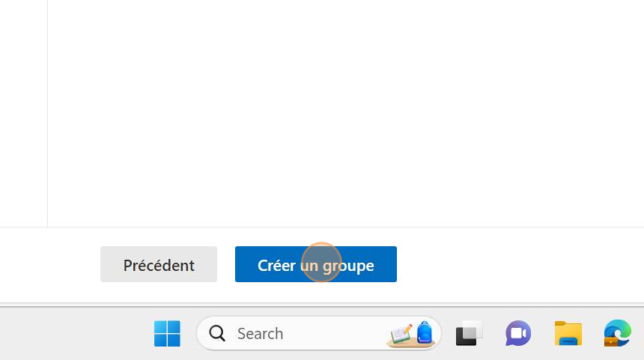644x360 pixels.
Task: Go back with the Précédent button
Action: 159,264
